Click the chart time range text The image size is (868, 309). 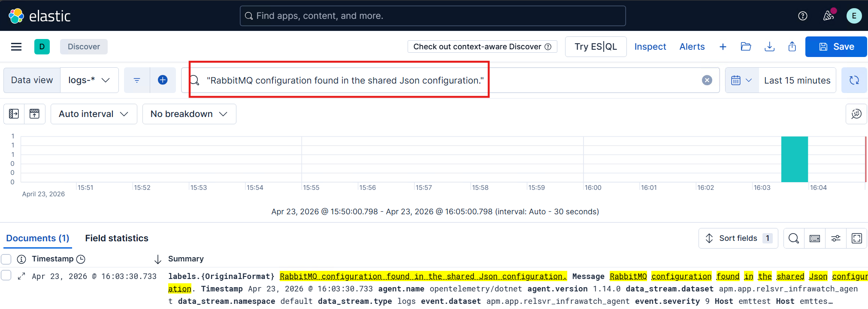point(435,212)
